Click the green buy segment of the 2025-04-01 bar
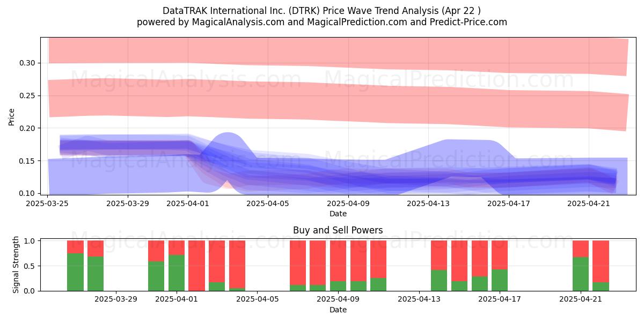Screen dimensions: 644x322 pos(177,273)
